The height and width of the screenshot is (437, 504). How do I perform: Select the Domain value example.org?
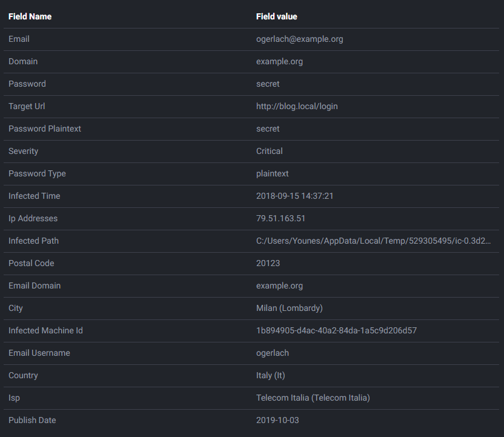(279, 61)
